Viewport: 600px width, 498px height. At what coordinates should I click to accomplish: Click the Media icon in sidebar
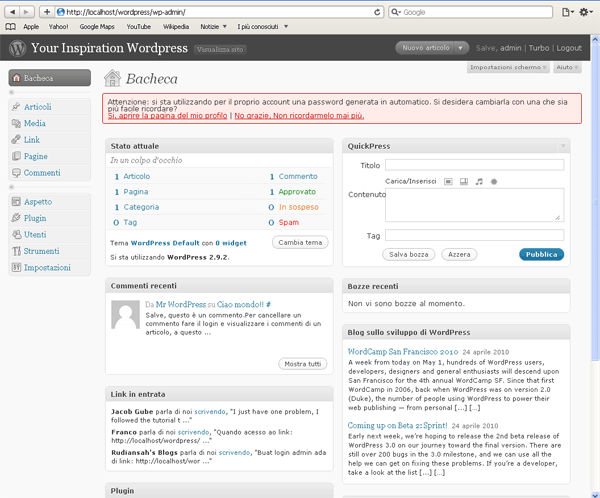pos(16,123)
